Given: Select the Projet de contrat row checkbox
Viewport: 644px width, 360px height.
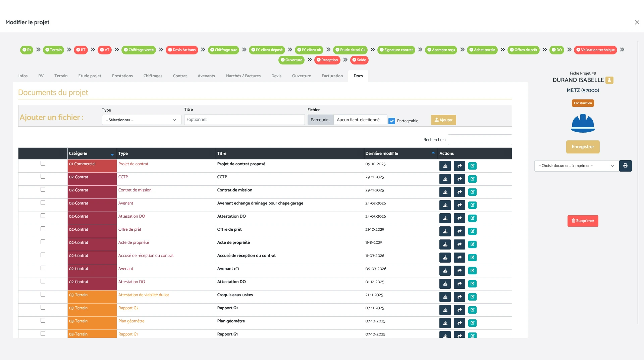Looking at the screenshot, I should coord(43,164).
